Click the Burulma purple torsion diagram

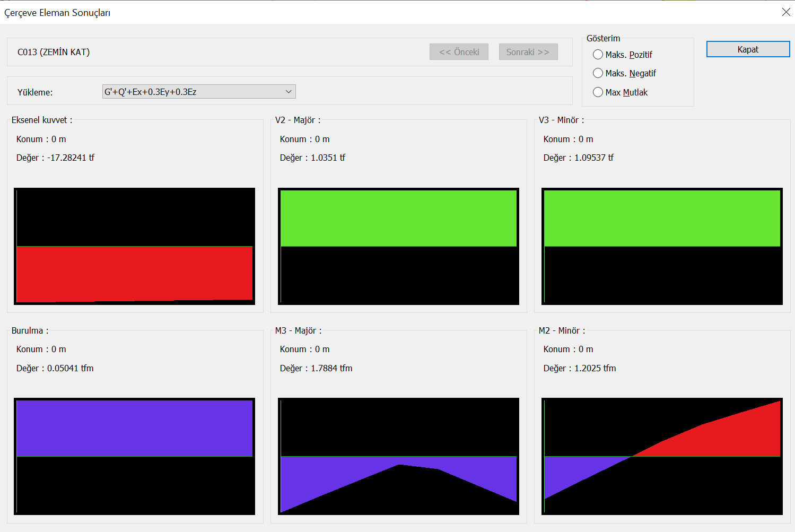click(x=134, y=428)
